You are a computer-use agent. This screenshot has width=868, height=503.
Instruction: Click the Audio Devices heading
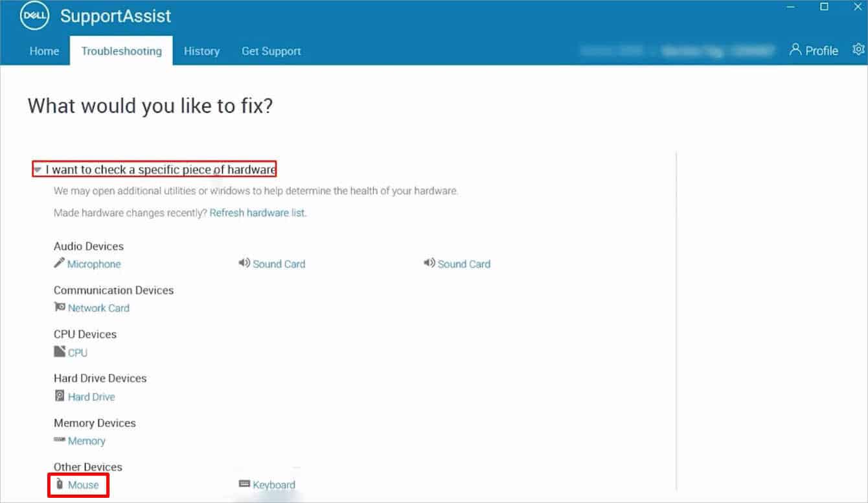point(89,246)
